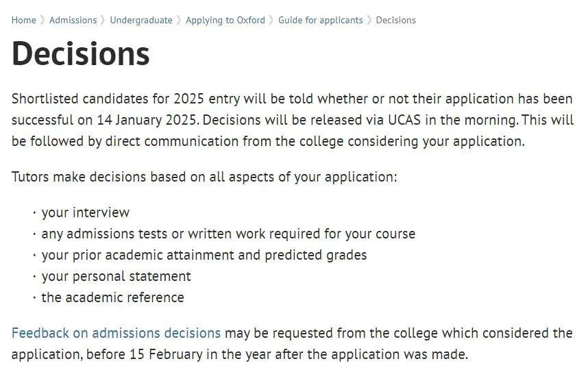
Task: Click the chevron separator after Admissions
Action: [103, 21]
